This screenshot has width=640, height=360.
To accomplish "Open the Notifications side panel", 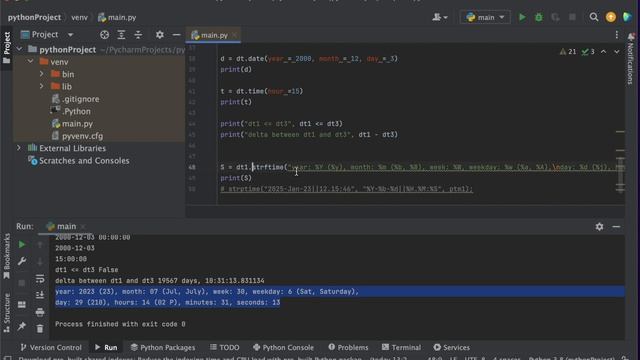I will (631, 59).
